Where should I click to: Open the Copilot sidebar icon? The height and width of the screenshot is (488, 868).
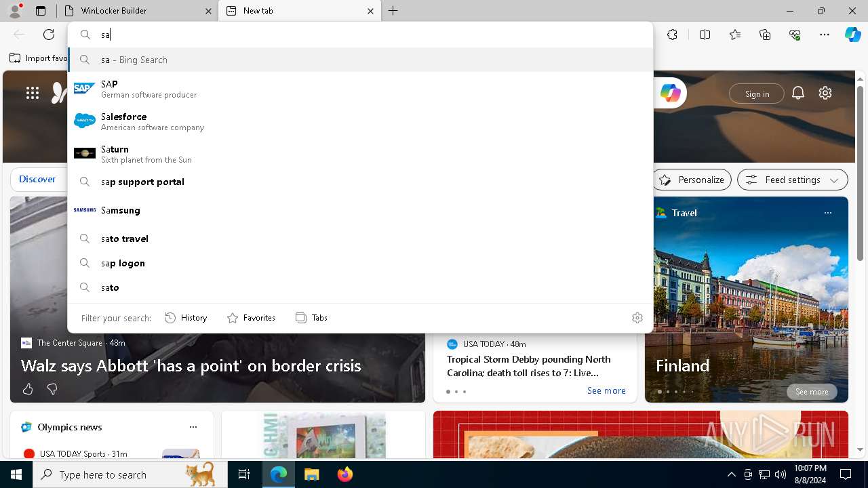coord(853,35)
